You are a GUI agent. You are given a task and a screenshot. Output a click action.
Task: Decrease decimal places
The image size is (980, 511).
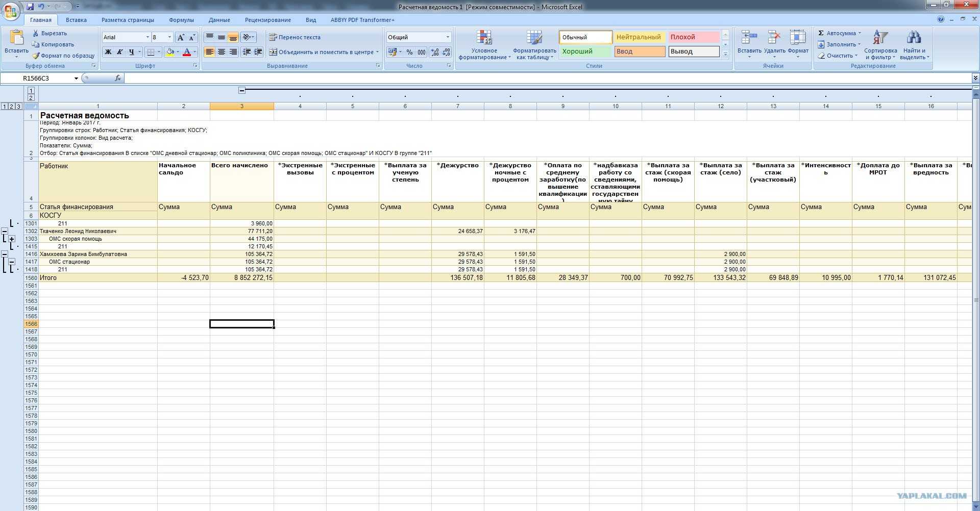(x=446, y=52)
